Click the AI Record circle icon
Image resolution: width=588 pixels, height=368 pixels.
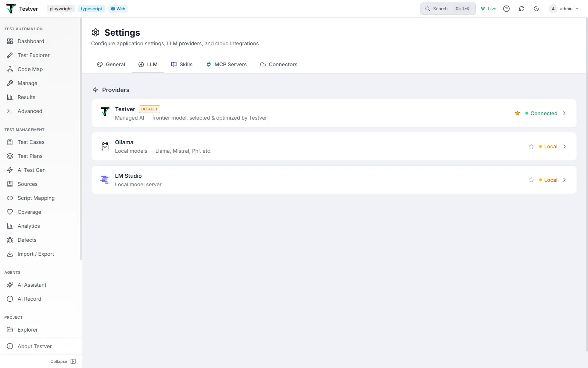click(x=10, y=299)
